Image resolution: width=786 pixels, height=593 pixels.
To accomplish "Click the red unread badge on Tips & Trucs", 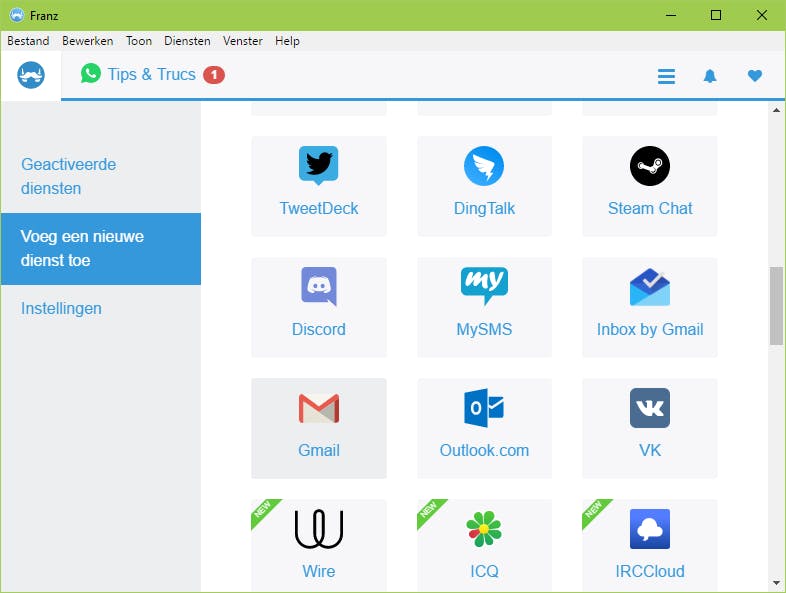I will 214,75.
